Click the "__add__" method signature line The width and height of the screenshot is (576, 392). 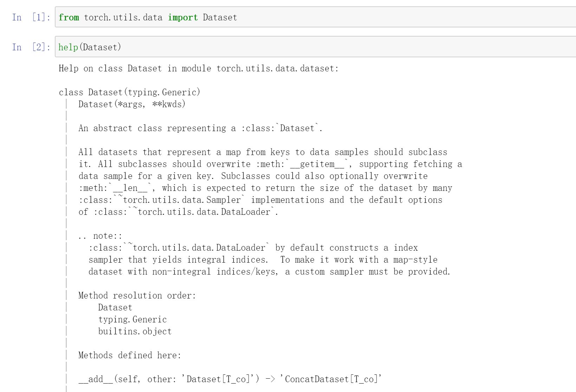(230, 379)
